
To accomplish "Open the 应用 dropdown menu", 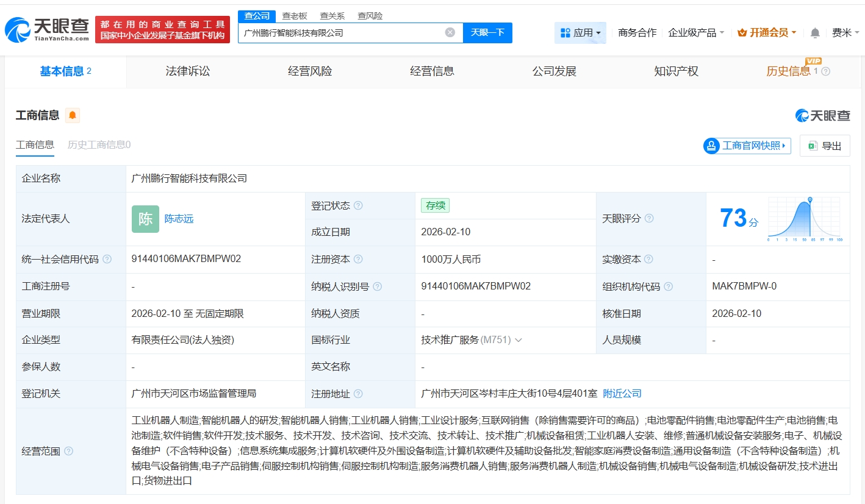I will click(x=580, y=33).
